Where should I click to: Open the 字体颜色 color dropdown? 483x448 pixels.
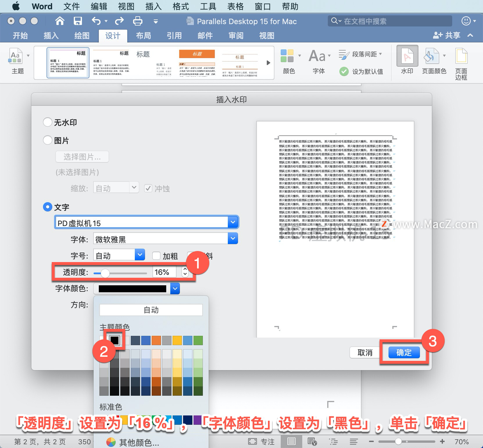(x=175, y=288)
